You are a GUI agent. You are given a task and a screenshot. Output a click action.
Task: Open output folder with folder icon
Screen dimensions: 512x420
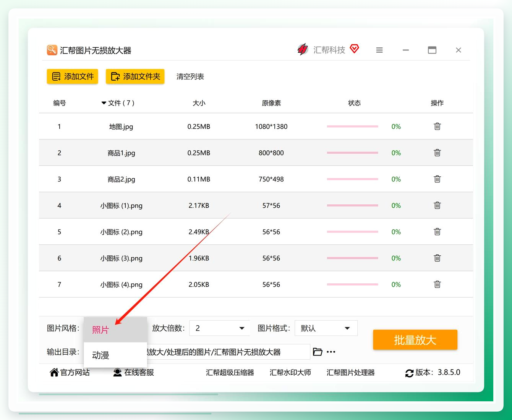(x=318, y=352)
